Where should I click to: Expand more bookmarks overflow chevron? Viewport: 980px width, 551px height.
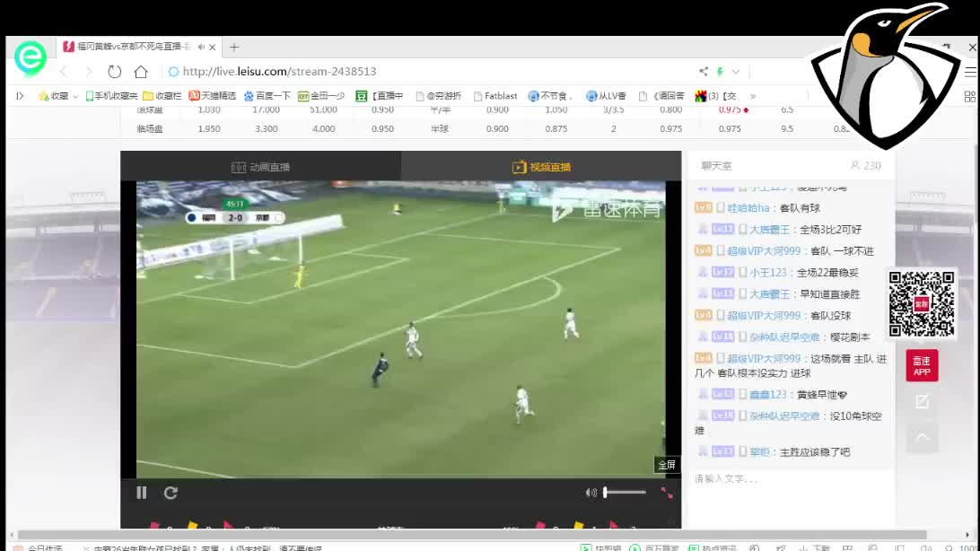(x=753, y=96)
